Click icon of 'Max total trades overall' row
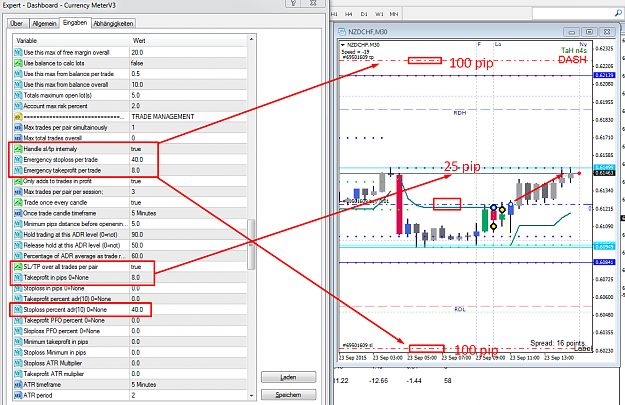The width and height of the screenshot is (625, 405). (x=18, y=138)
